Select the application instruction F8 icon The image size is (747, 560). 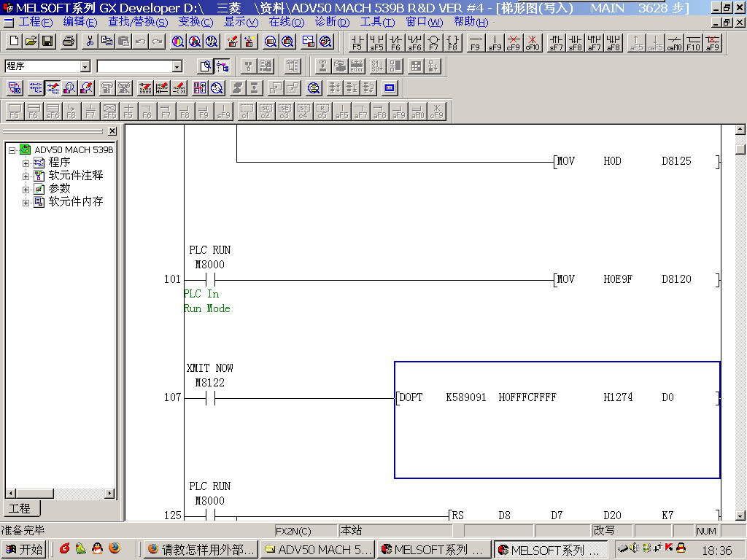point(453,42)
